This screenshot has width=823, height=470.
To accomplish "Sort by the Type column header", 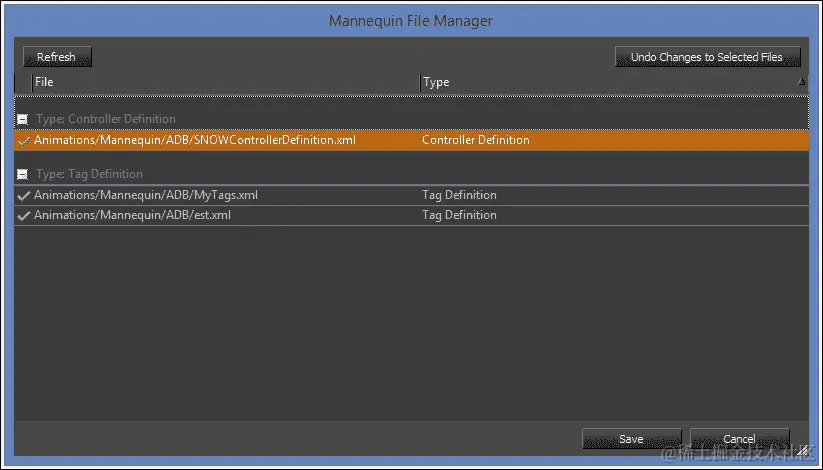I will 614,82.
